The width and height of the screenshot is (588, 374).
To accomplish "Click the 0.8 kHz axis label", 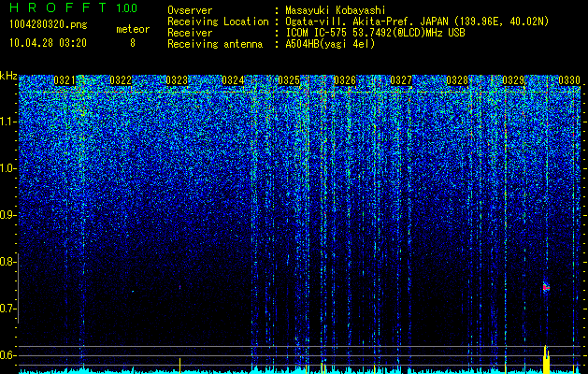I will (8, 262).
